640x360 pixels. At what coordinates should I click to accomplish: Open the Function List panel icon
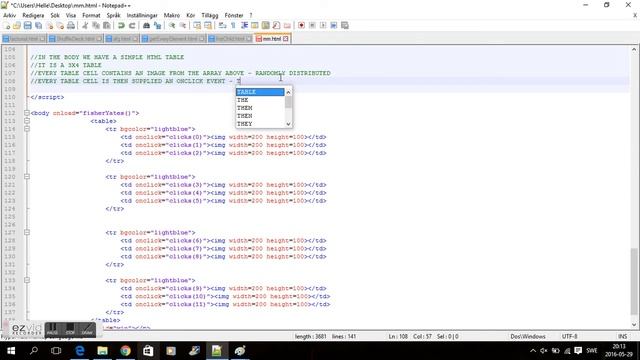click(x=276, y=25)
